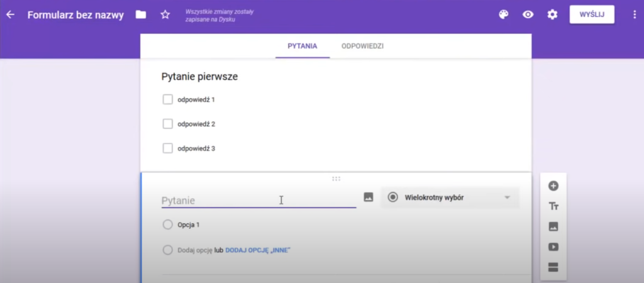Grab the drag handle dots on question card
This screenshot has width=644, height=283.
click(x=336, y=179)
